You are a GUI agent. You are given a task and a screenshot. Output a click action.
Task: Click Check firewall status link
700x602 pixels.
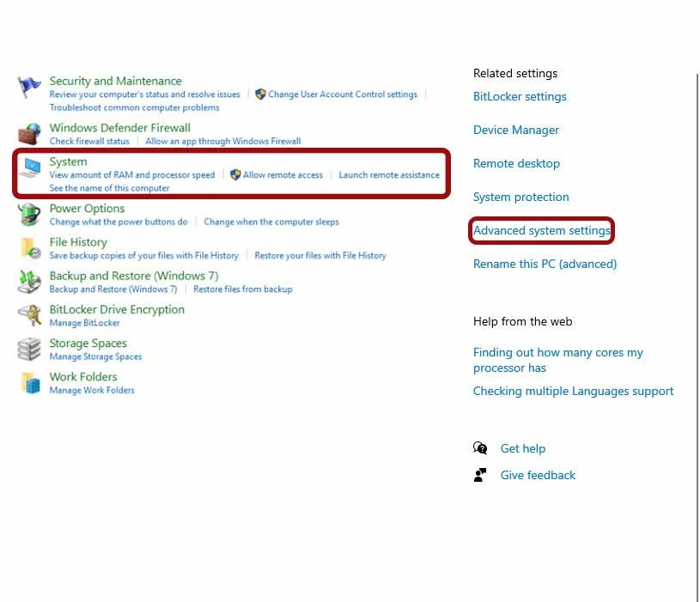click(x=89, y=141)
